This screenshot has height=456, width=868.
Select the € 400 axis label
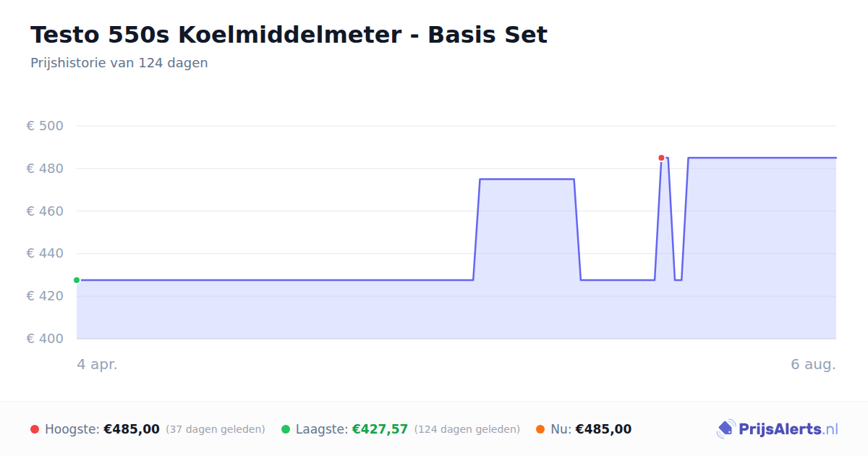coord(46,339)
